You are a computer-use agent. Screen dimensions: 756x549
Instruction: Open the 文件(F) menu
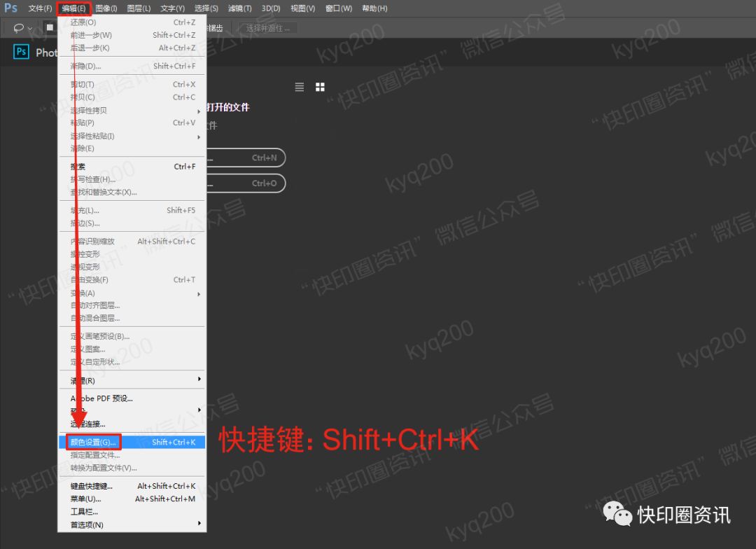40,8
